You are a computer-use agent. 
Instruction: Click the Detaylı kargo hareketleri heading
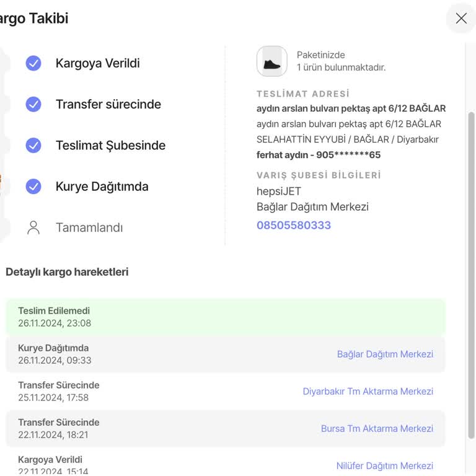(67, 272)
